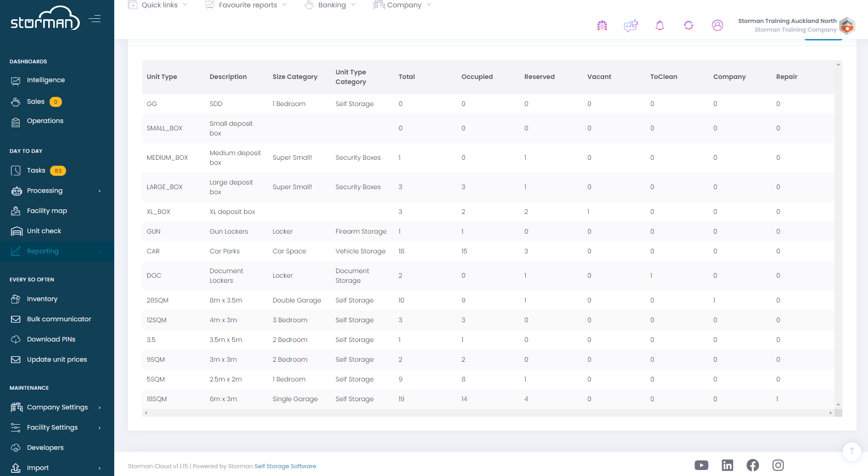Click the Unit Type column header
The height and width of the screenshot is (476, 868).
pyautogui.click(x=162, y=77)
